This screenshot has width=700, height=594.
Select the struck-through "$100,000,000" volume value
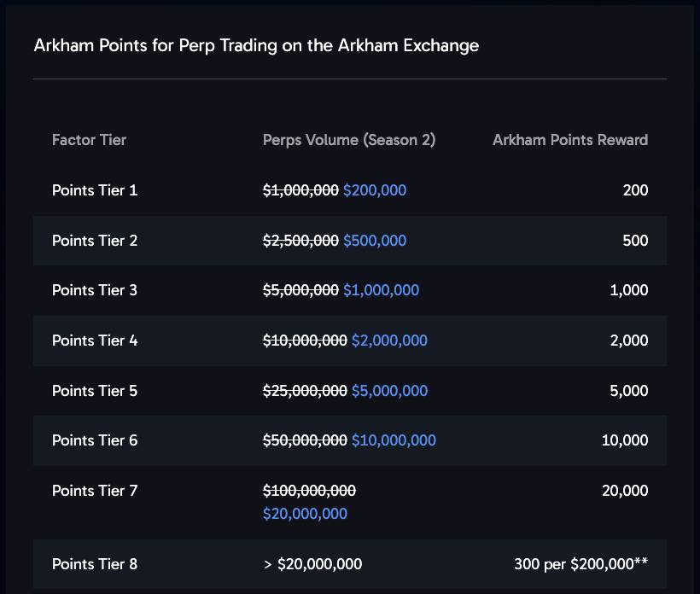(309, 492)
